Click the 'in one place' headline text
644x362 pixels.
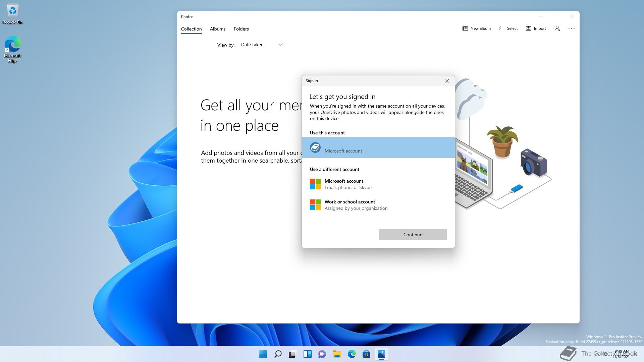pos(239,126)
